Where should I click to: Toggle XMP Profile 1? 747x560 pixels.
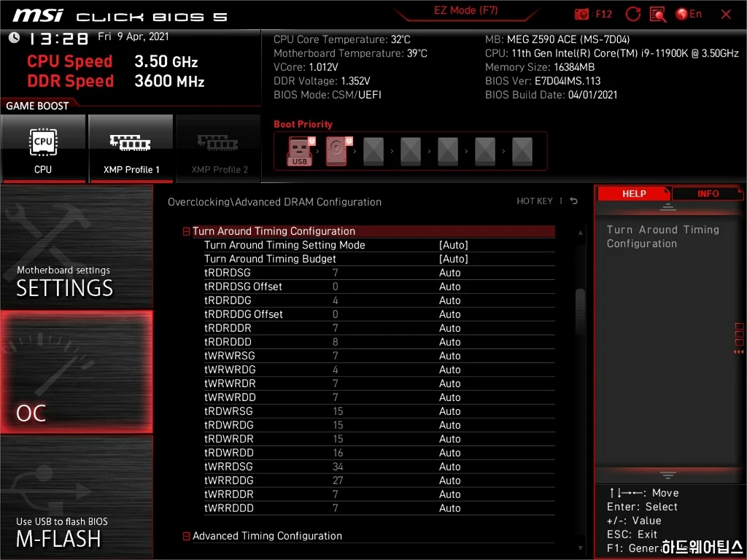point(131,149)
